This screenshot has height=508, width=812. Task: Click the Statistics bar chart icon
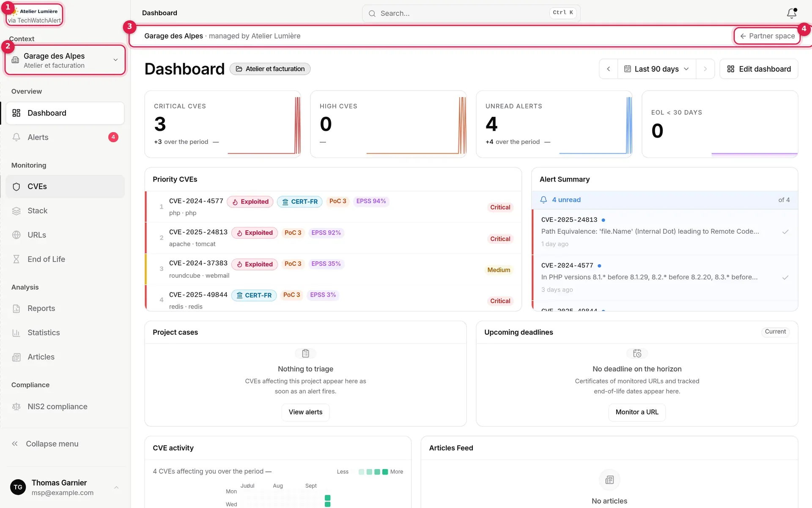coord(16,333)
